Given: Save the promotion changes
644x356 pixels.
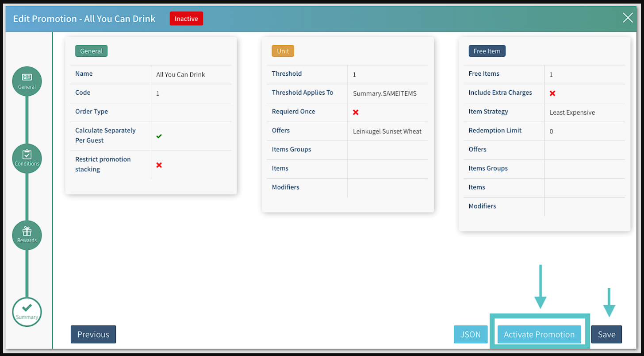Looking at the screenshot, I should click(606, 334).
